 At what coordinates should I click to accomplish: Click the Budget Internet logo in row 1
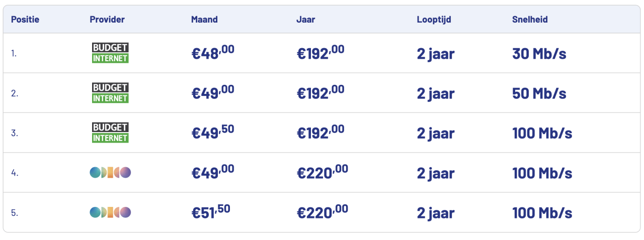[x=110, y=53]
